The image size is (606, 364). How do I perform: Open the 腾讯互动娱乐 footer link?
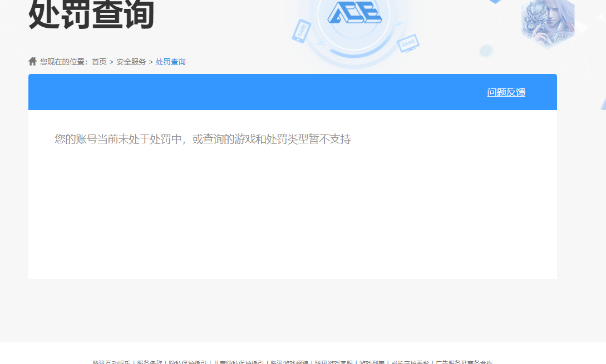tap(111, 362)
